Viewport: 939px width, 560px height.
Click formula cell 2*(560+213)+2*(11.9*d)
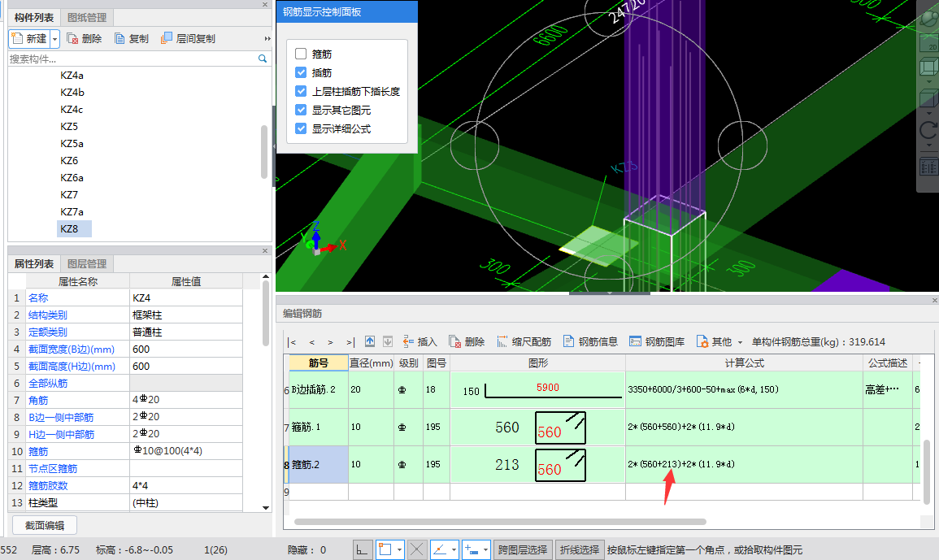click(x=744, y=464)
